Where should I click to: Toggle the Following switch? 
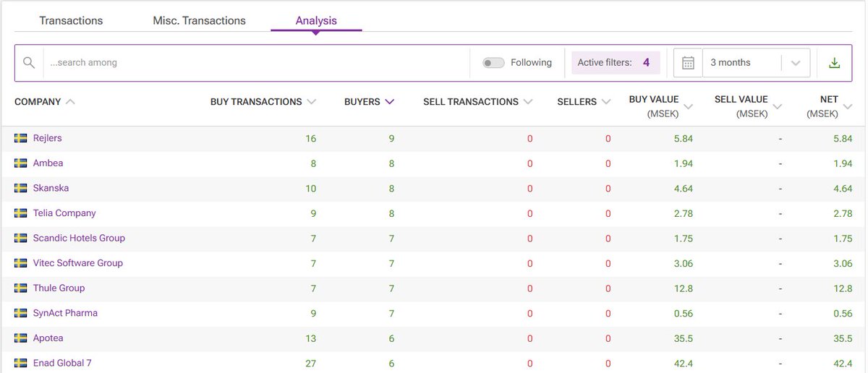[x=493, y=63]
